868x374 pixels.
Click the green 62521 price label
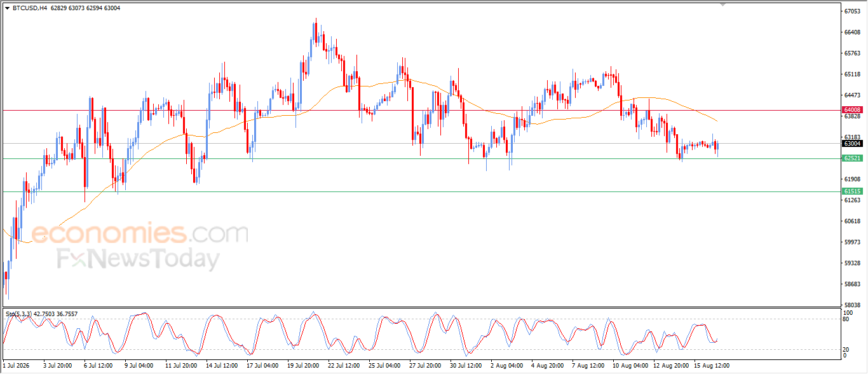coord(851,158)
